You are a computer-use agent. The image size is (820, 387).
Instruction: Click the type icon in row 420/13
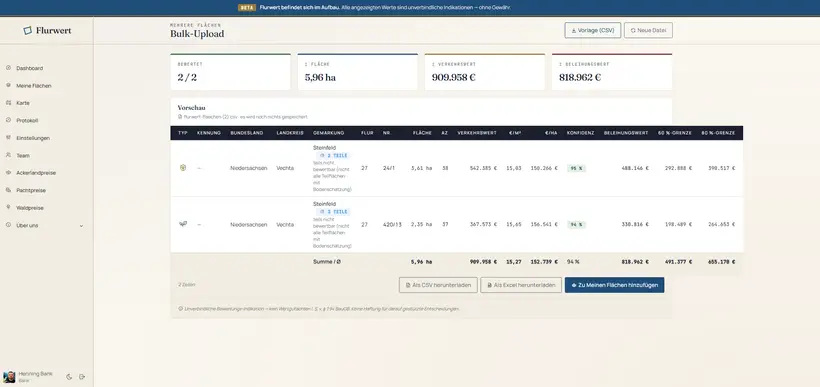pos(183,224)
